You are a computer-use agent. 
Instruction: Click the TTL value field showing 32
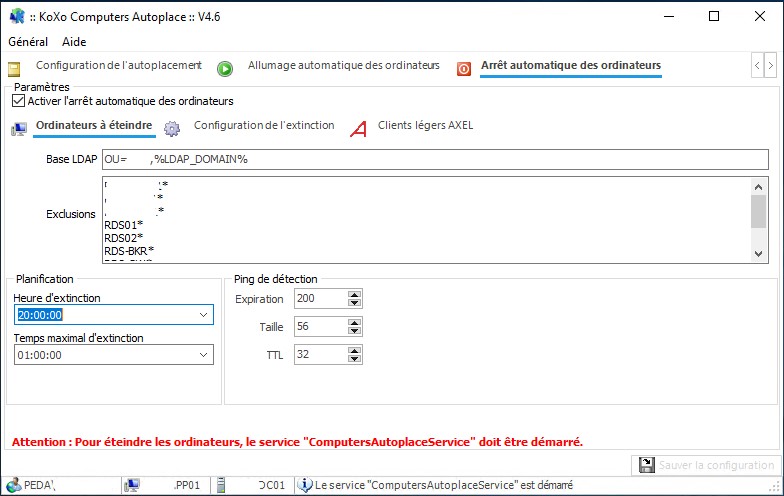[x=321, y=354]
